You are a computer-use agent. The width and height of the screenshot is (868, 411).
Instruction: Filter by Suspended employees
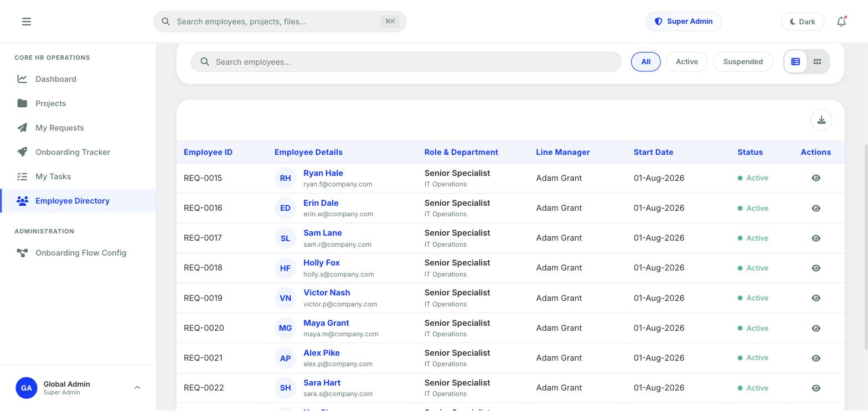tap(743, 61)
